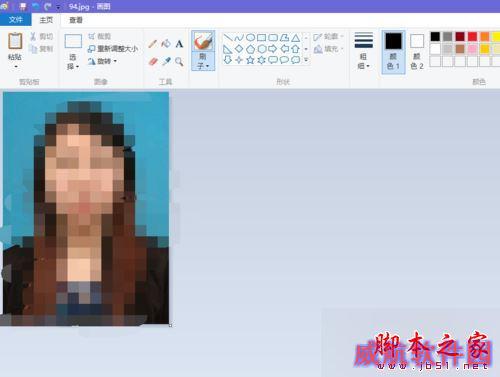Select the Fill with color bucket tool
The width and height of the screenshot is (500, 377).
point(166,44)
